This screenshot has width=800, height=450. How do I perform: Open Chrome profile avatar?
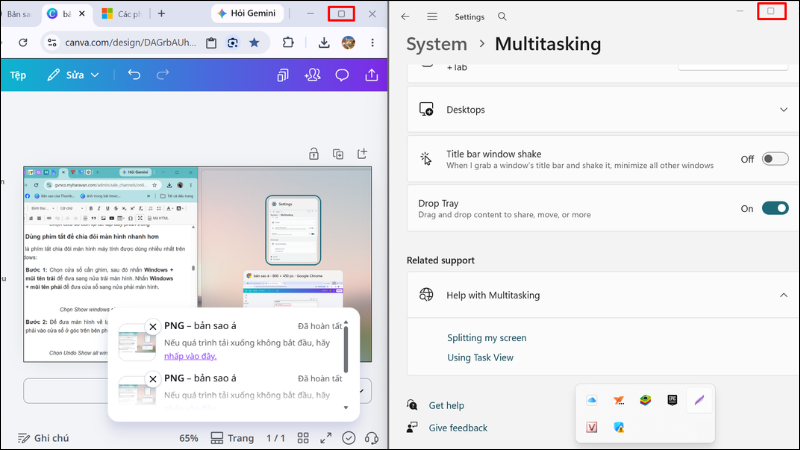(348, 43)
